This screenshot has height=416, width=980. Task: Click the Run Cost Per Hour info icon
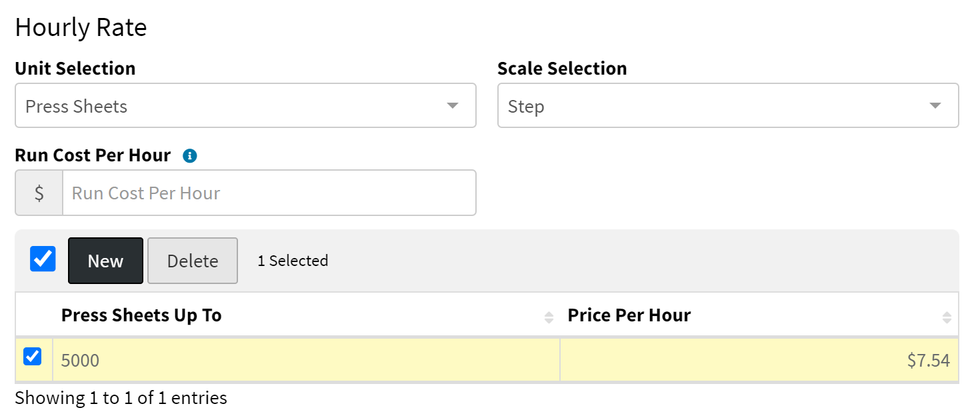click(x=190, y=156)
